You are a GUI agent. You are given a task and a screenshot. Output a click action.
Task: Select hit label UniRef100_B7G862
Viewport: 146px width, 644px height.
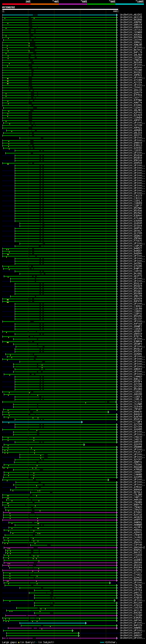131,512
